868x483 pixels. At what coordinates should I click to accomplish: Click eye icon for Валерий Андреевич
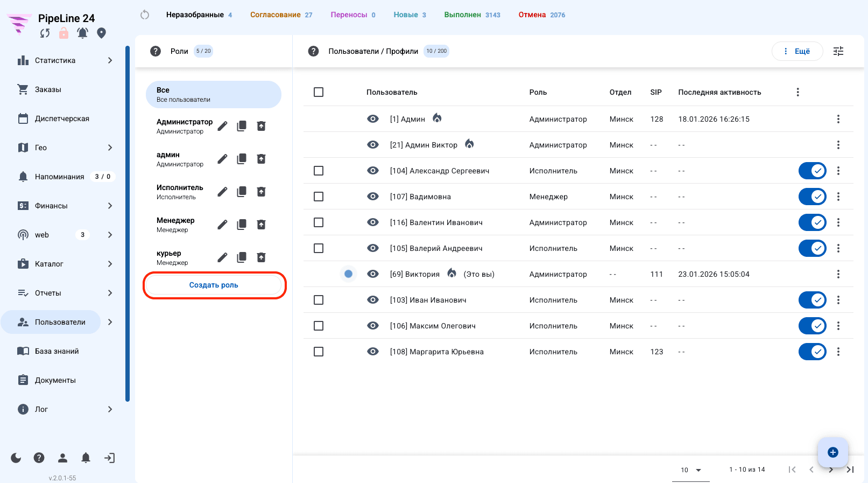point(373,248)
